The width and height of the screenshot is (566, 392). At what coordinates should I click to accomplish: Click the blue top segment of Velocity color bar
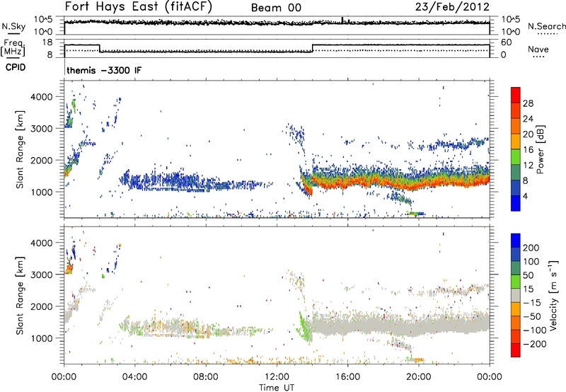516,241
